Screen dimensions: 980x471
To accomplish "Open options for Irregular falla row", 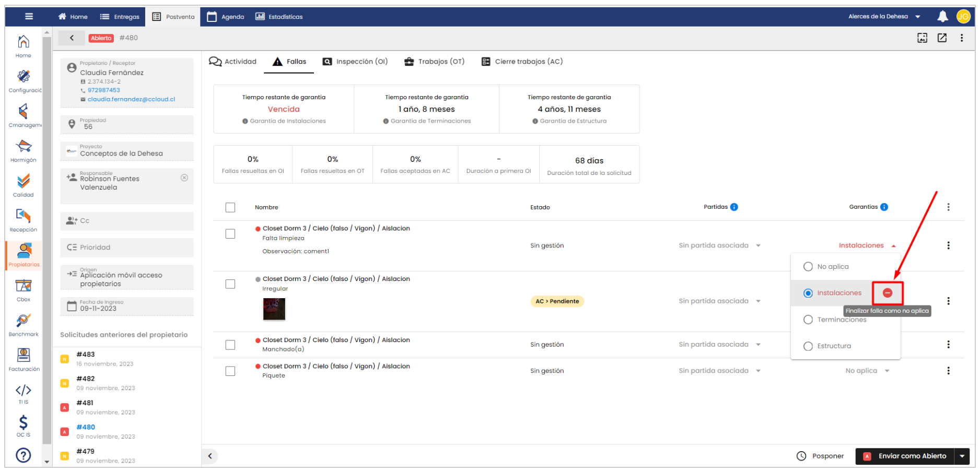I will coord(949,301).
